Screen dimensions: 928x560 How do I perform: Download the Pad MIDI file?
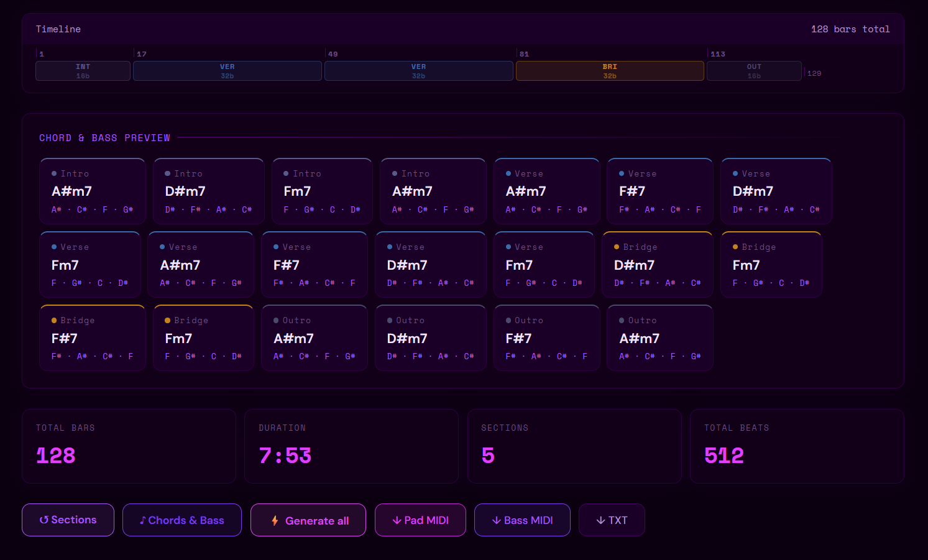pos(420,520)
